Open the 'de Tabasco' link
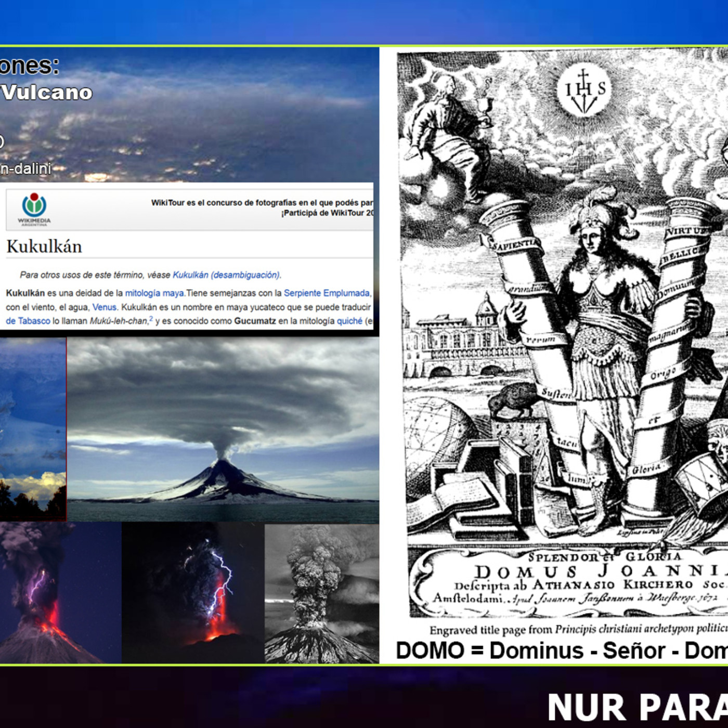Viewport: 728px width, 728px height. [28, 321]
